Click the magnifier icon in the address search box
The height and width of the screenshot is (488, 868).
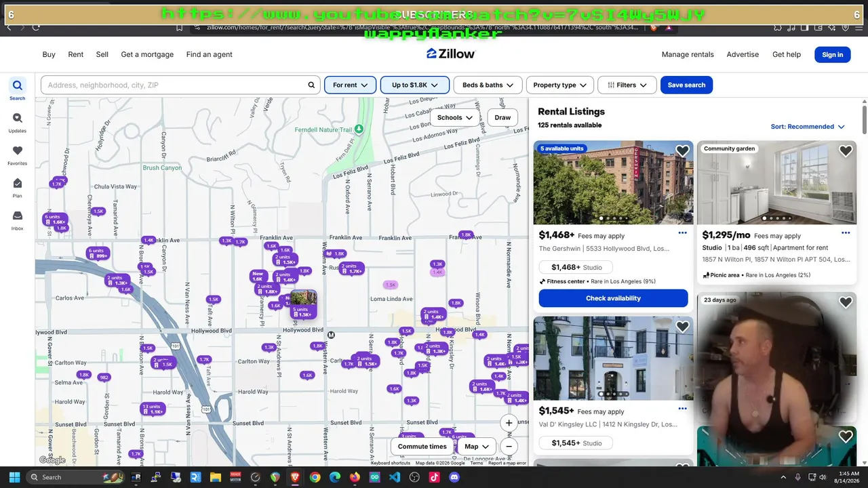coord(312,85)
